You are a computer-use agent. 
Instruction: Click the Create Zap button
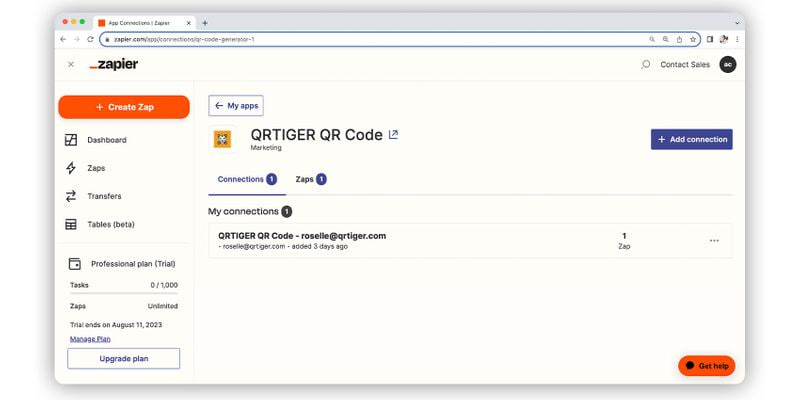click(124, 107)
